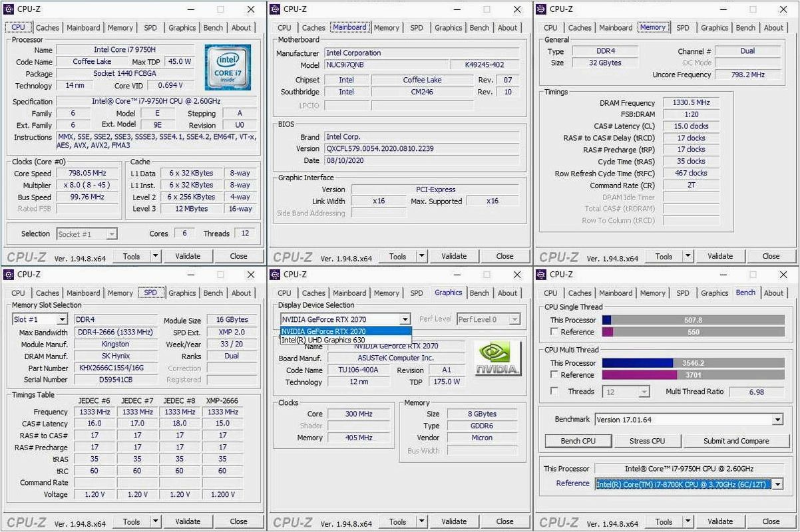Expand Tools arrow in Memory window
800x532 pixels.
pyautogui.click(x=688, y=256)
